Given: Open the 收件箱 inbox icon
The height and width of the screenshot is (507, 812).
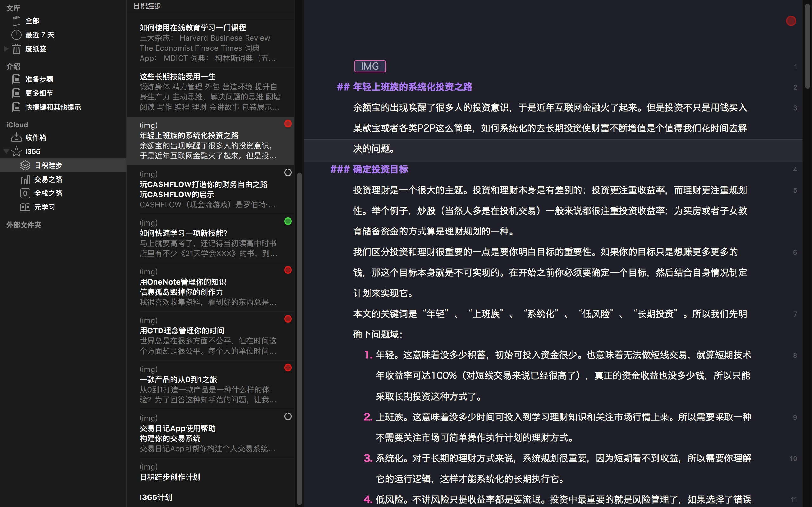Looking at the screenshot, I should pos(16,138).
